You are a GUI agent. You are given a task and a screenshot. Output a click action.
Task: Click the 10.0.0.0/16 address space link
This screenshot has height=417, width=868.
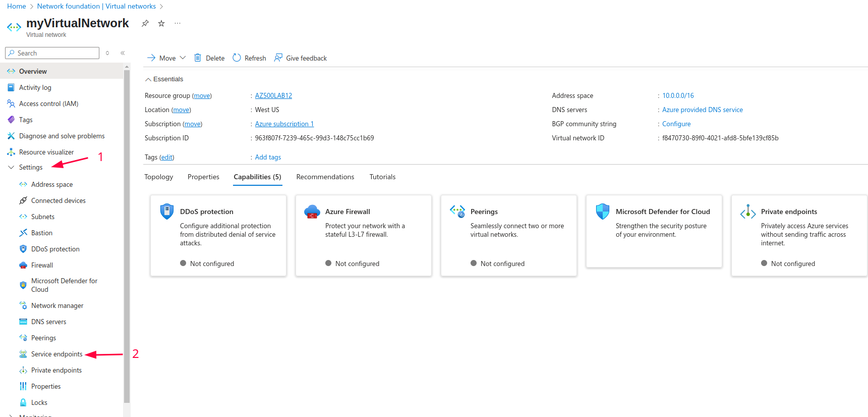pyautogui.click(x=678, y=95)
